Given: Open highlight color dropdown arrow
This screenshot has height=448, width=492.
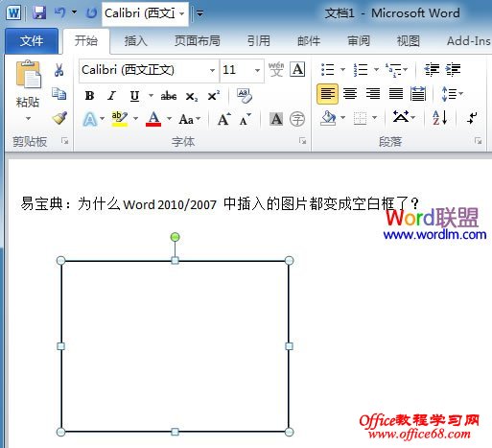Looking at the screenshot, I should pos(136,119).
